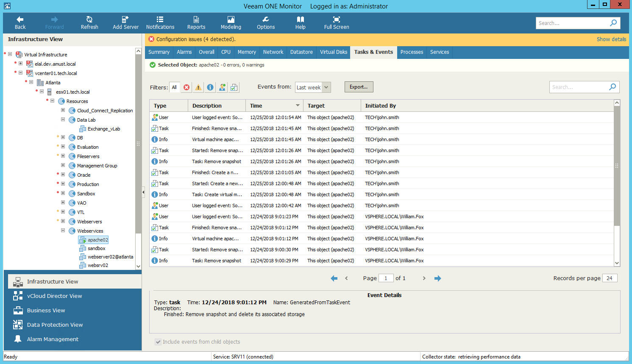This screenshot has height=364, width=632.
Task: Sort events by Time column header
Action: [x=274, y=106]
